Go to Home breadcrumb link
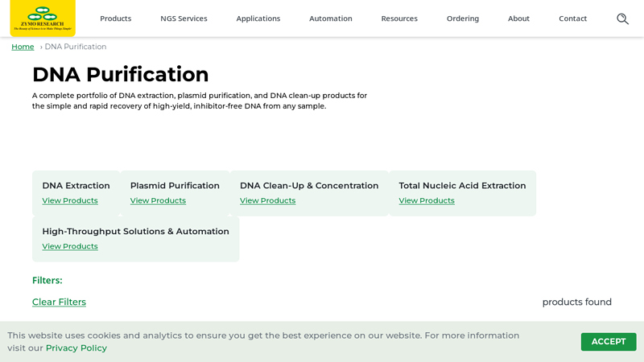Screen dimensions: 644x362 pos(23,47)
